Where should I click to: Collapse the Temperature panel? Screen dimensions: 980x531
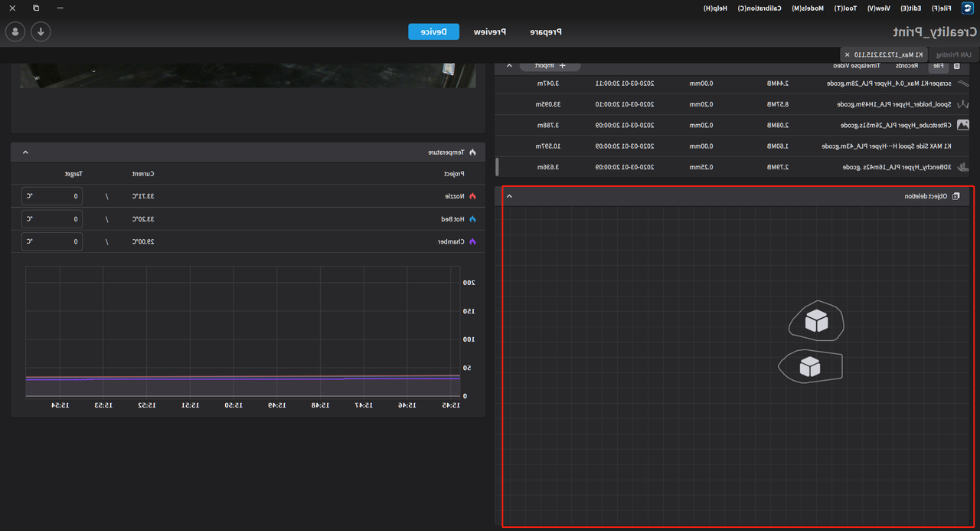[25, 152]
